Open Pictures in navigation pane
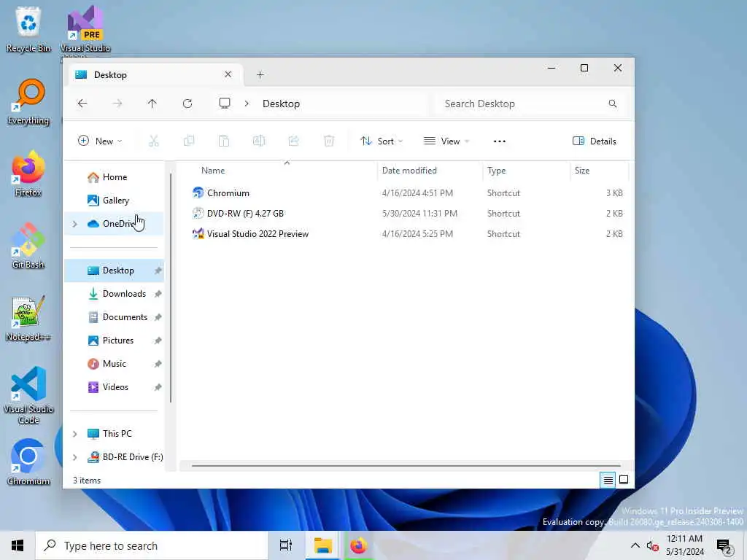747x560 pixels. [x=115, y=341]
